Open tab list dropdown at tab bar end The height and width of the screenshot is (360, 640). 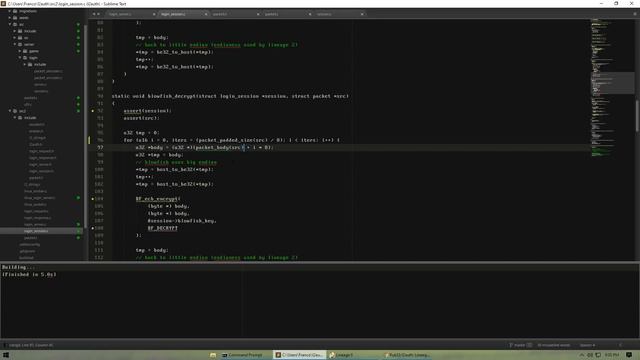click(635, 14)
